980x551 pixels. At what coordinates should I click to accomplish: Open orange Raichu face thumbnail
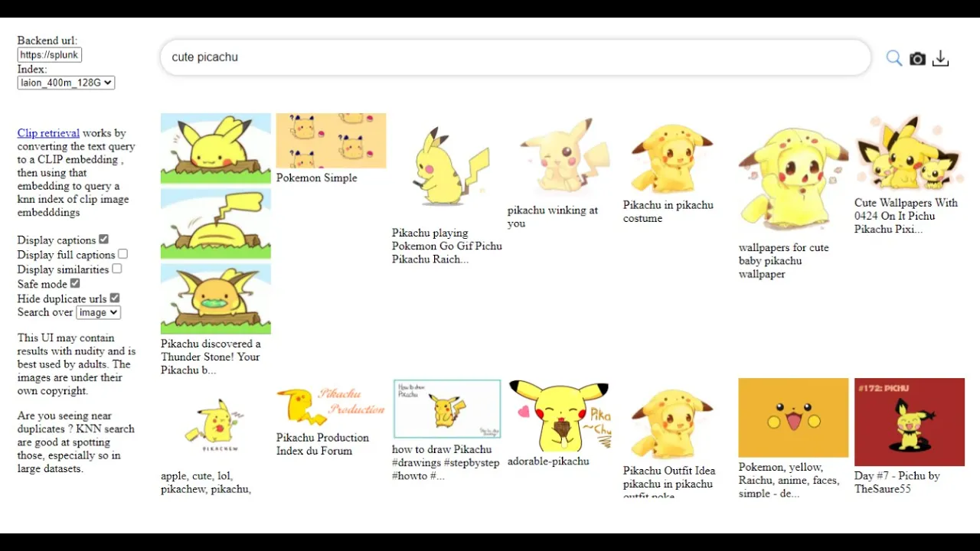pos(794,418)
